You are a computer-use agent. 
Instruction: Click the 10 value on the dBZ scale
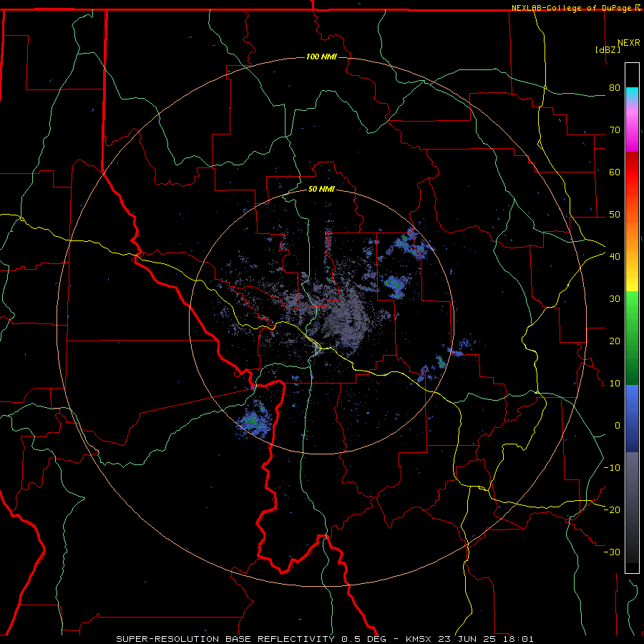point(615,384)
